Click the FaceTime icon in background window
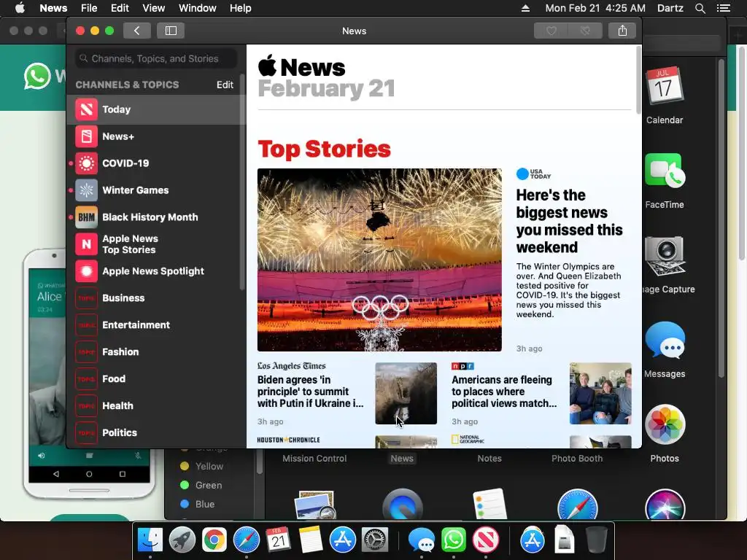Image resolution: width=747 pixels, height=560 pixels. (x=665, y=171)
